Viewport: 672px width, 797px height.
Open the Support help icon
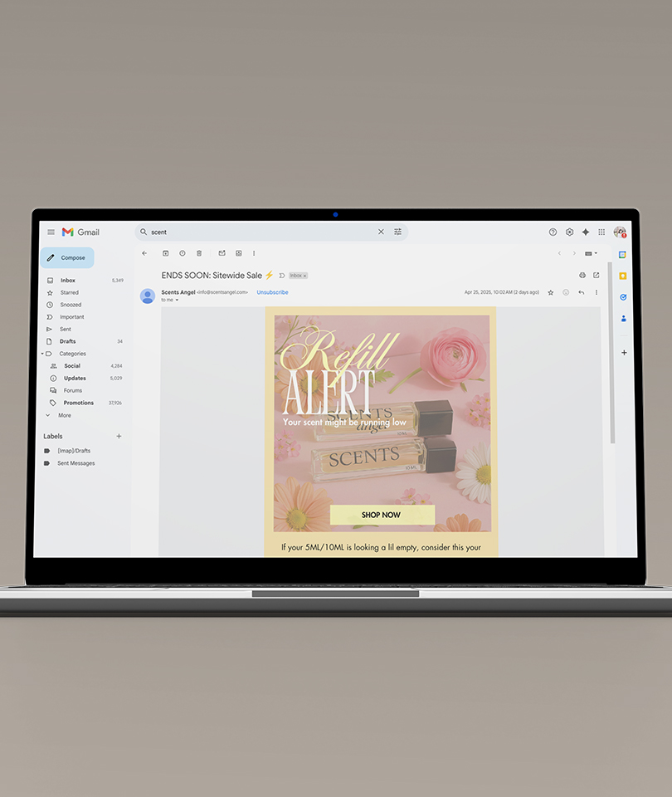tap(553, 232)
